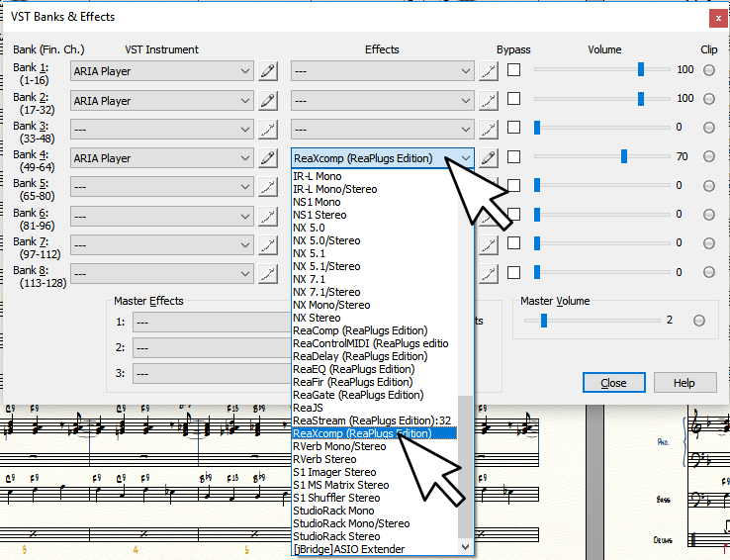
Task: Choose RVerb Stereo in effects list
Action: click(x=324, y=459)
